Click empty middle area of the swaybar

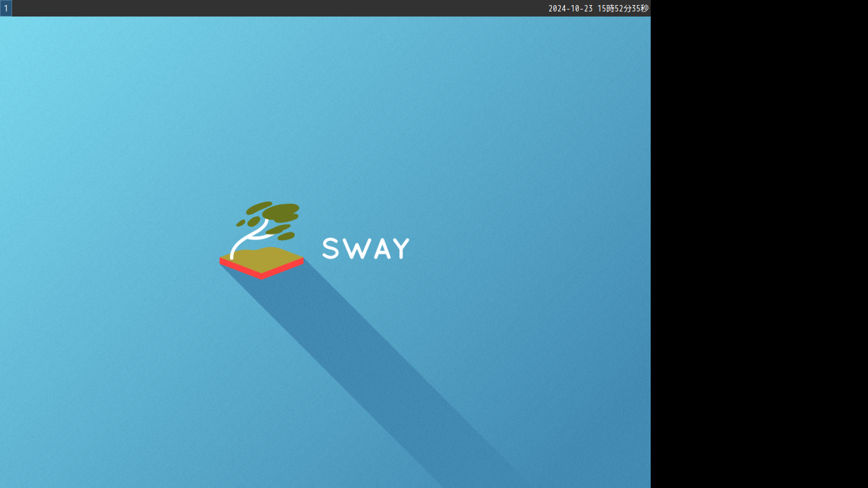coord(280,8)
